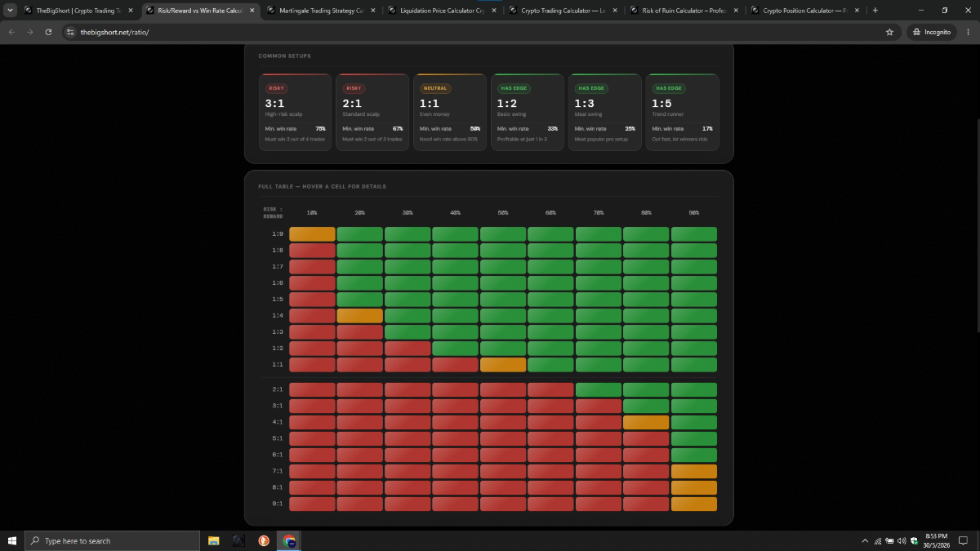Screen dimensions: 980x551
Task: Click the orange cell at 9:1, 90%
Action: click(x=694, y=504)
